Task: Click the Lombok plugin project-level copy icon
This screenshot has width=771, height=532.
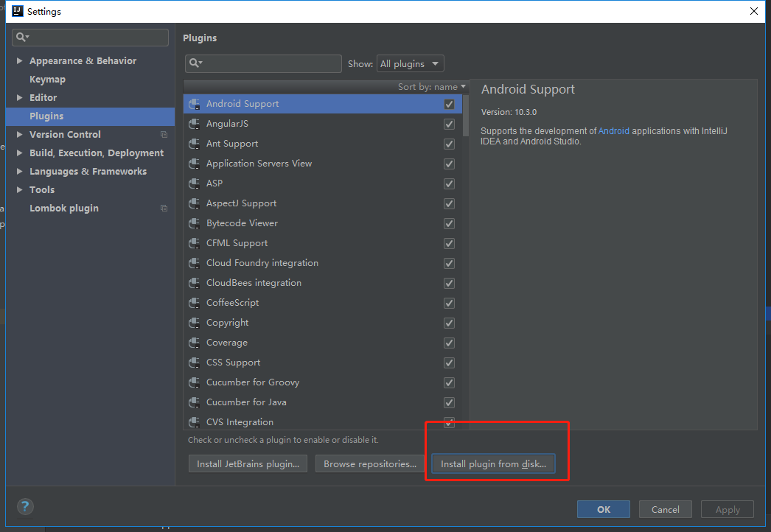Action: coord(164,209)
